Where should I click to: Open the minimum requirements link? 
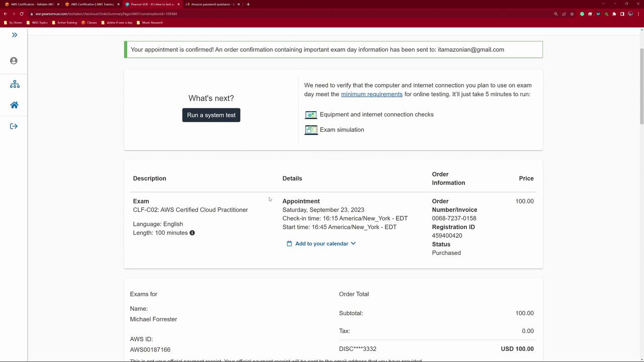[372, 94]
